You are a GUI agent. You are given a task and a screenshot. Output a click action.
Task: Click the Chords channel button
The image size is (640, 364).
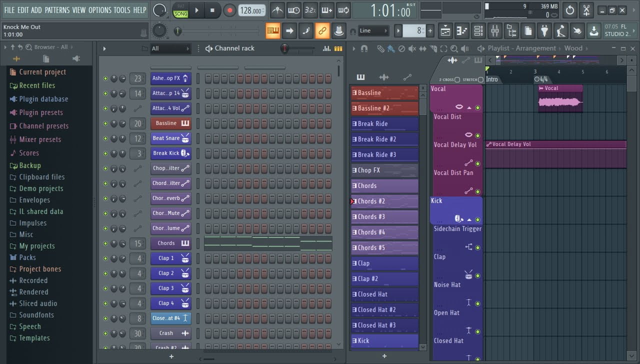170,243
